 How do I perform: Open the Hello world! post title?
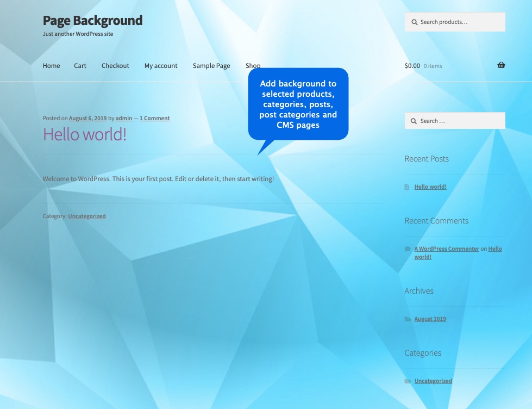click(x=85, y=134)
